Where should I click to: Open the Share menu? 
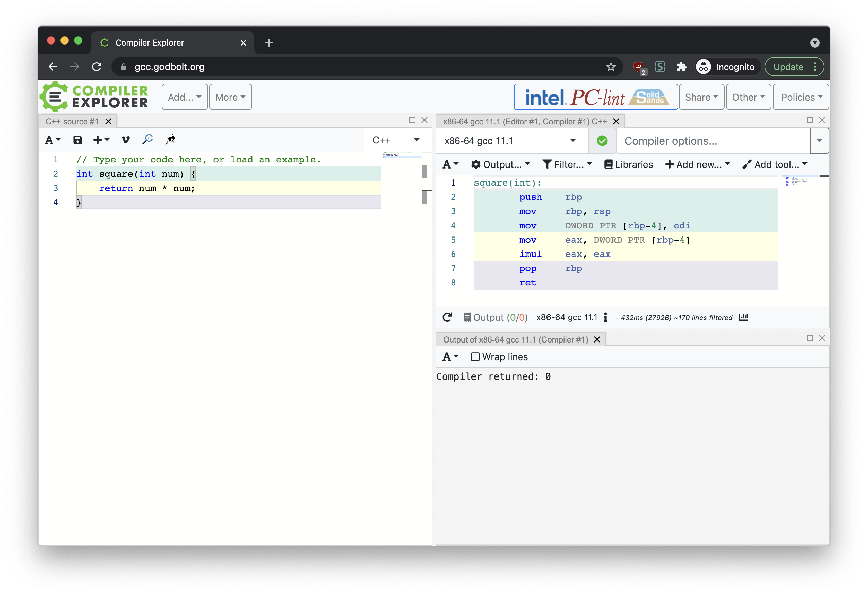(701, 97)
